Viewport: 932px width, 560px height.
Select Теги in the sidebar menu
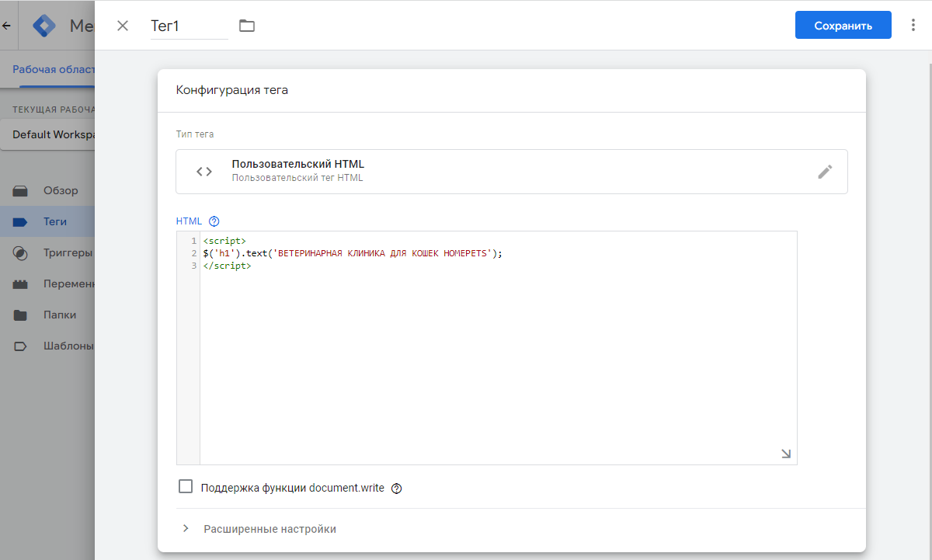click(55, 221)
